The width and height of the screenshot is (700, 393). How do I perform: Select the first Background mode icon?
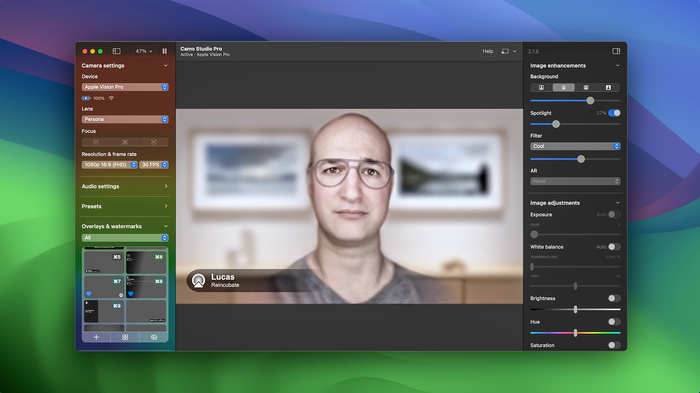coord(541,88)
